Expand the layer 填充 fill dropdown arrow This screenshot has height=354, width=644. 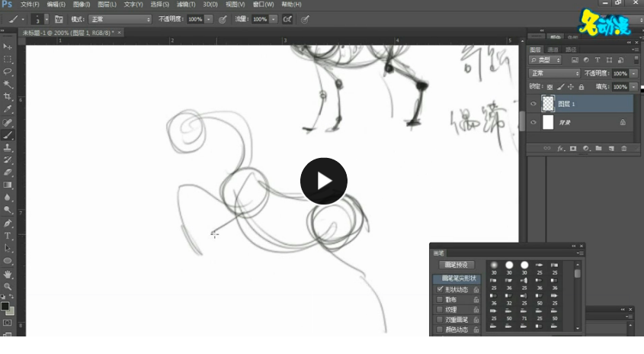coord(633,87)
